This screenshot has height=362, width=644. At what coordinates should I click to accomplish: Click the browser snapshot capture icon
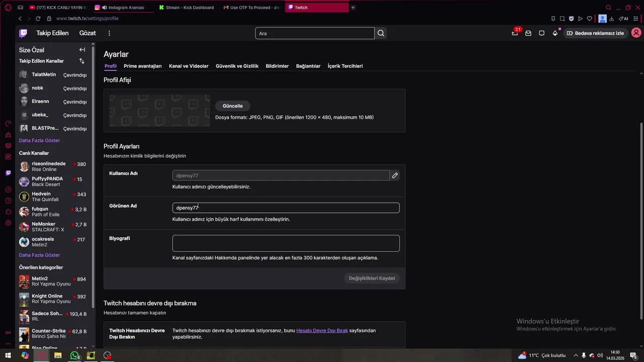coord(562,19)
